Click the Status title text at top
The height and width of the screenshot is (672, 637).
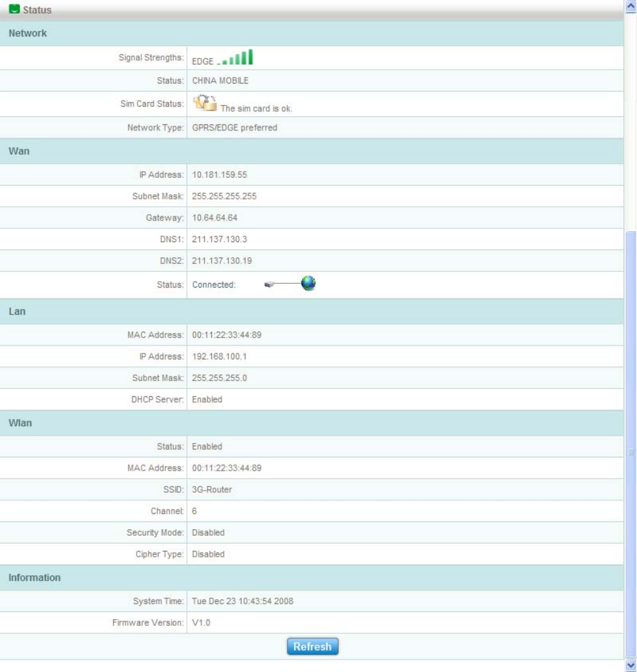tap(38, 10)
